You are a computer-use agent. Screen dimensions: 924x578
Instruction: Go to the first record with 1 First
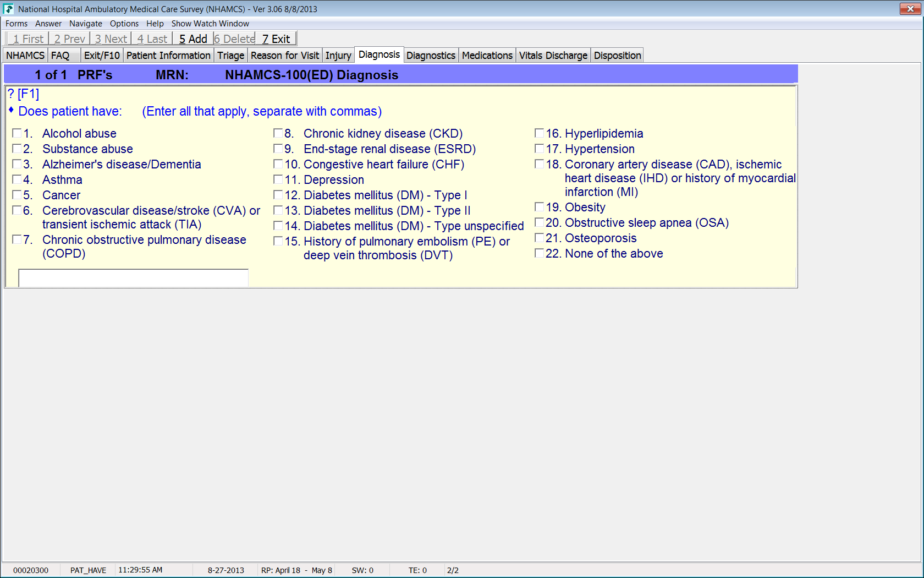click(x=28, y=39)
